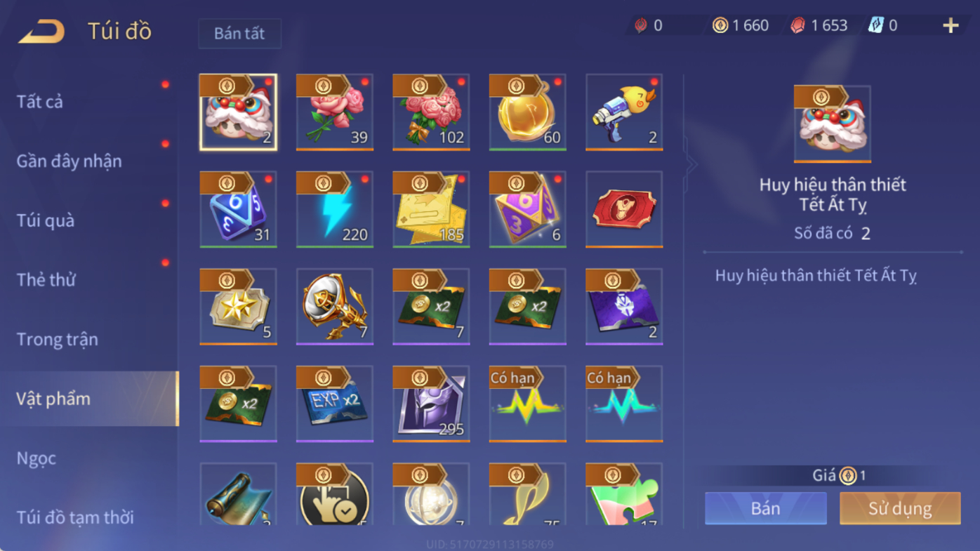Screen dimensions: 980x551
Task: Select the rose bouquet item showing 102
Action: [x=431, y=112]
